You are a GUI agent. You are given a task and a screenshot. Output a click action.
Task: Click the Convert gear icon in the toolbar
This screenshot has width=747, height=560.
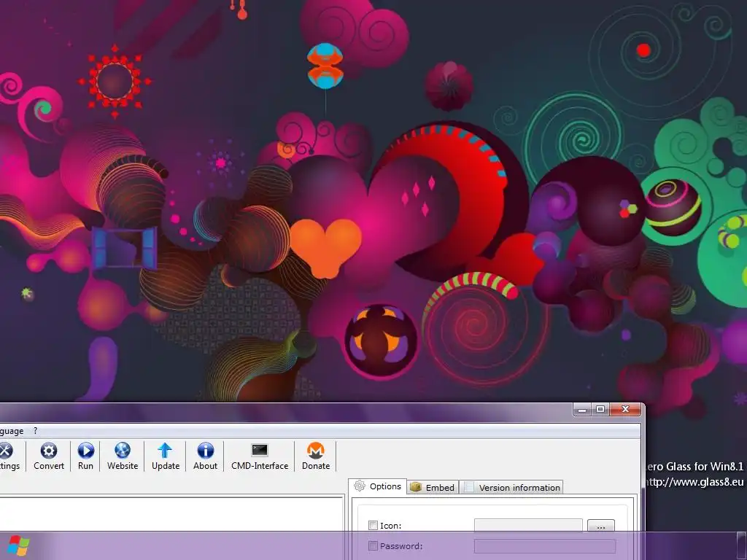coord(49,451)
